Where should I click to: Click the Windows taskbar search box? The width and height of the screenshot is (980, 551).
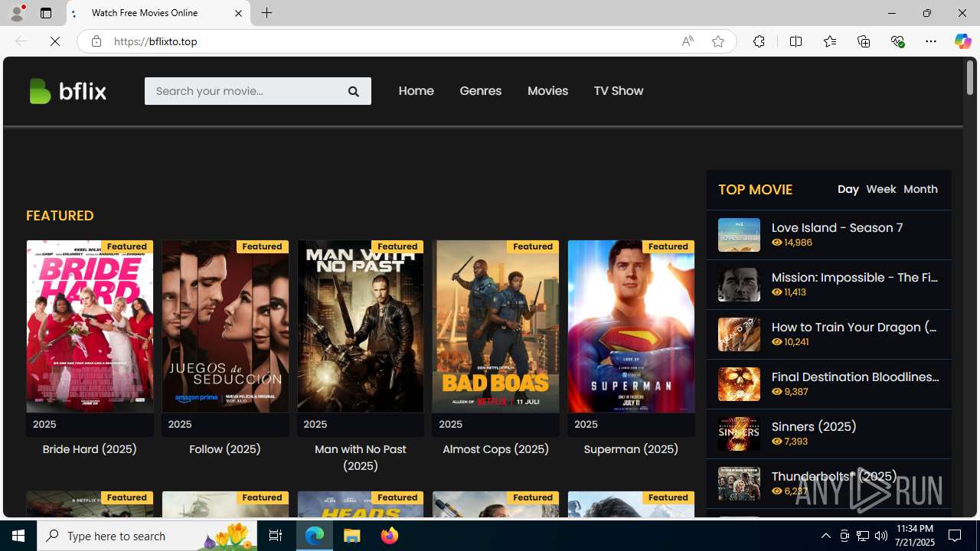(x=145, y=536)
